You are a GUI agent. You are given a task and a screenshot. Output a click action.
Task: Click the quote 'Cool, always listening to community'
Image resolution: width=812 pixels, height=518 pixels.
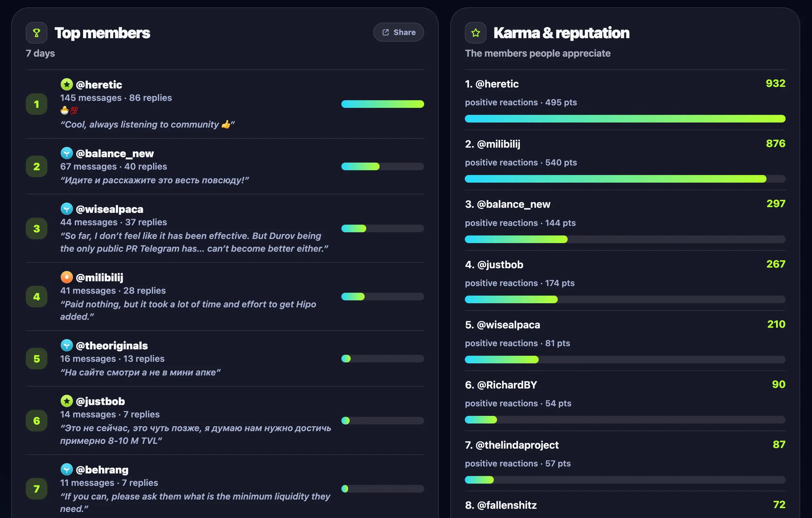[x=147, y=124]
